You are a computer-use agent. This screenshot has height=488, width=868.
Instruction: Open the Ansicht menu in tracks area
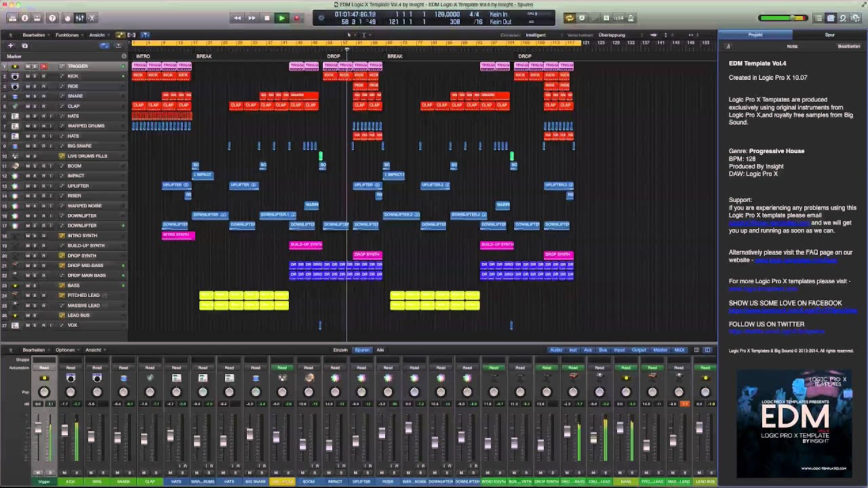point(98,35)
